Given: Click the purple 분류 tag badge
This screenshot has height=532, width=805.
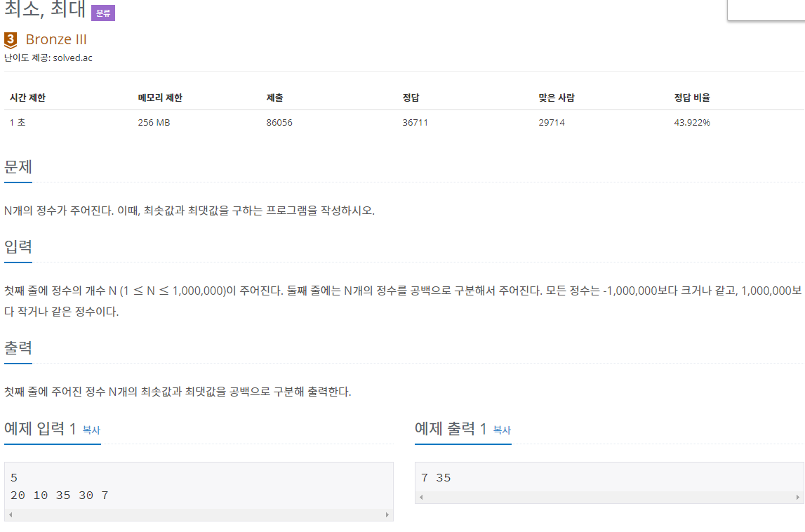Looking at the screenshot, I should click(x=103, y=13).
